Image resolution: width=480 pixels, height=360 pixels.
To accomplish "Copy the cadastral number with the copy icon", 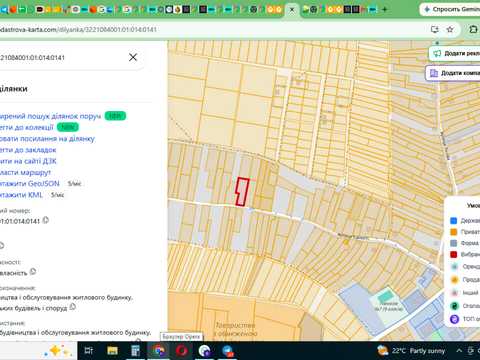I will tap(46, 220).
